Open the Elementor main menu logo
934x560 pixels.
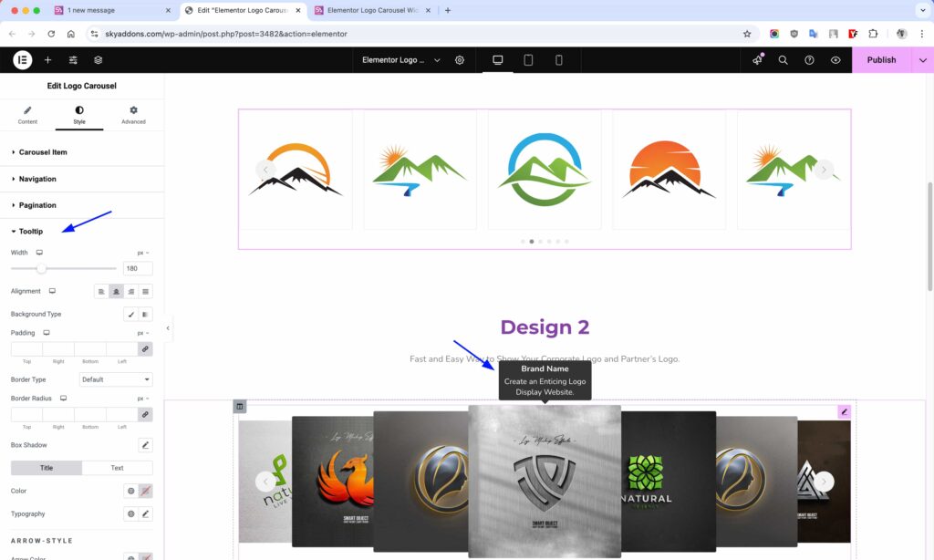pyautogui.click(x=23, y=59)
